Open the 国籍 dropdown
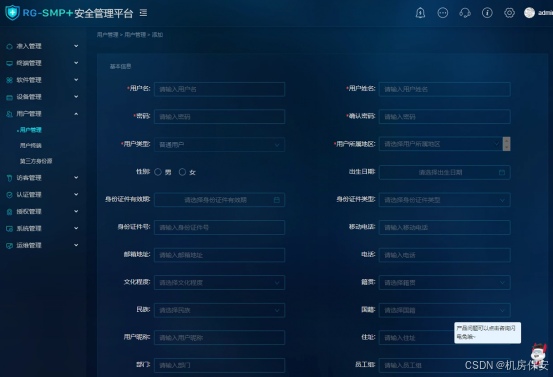The height and width of the screenshot is (377, 553). point(444,310)
